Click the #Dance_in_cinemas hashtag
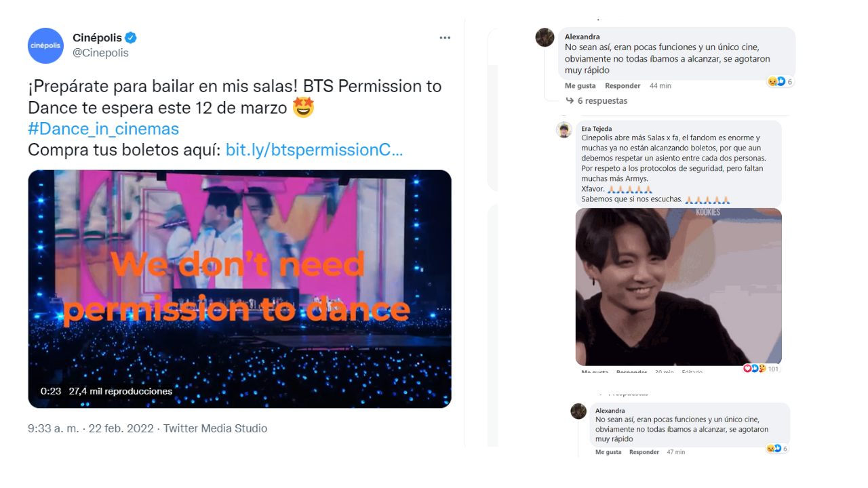 103,129
